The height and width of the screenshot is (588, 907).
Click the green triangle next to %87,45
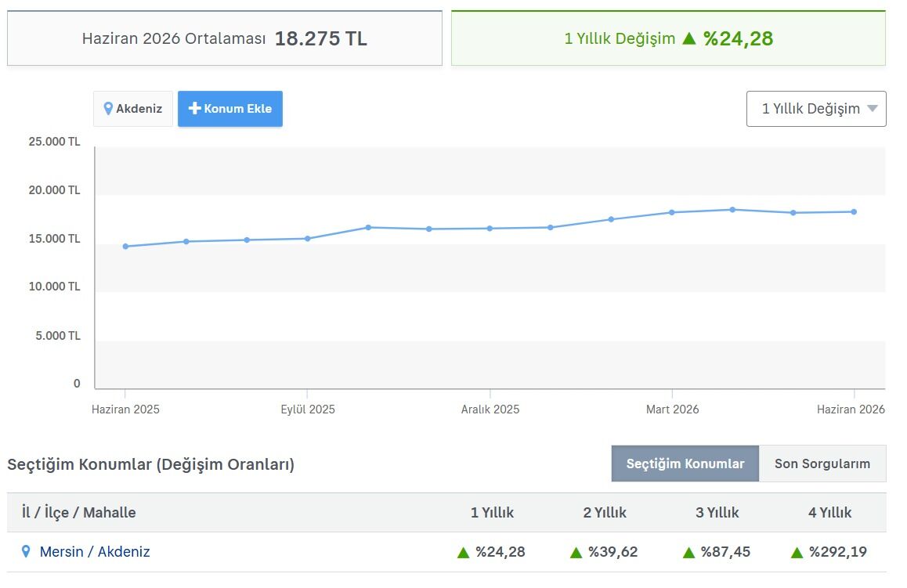click(688, 553)
